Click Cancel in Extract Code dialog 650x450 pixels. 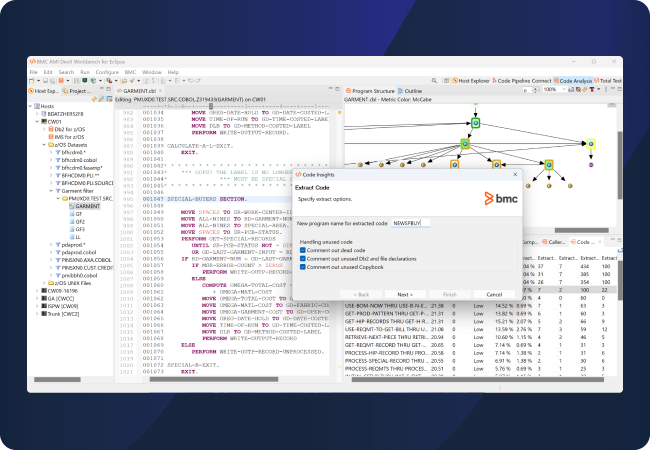click(493, 294)
